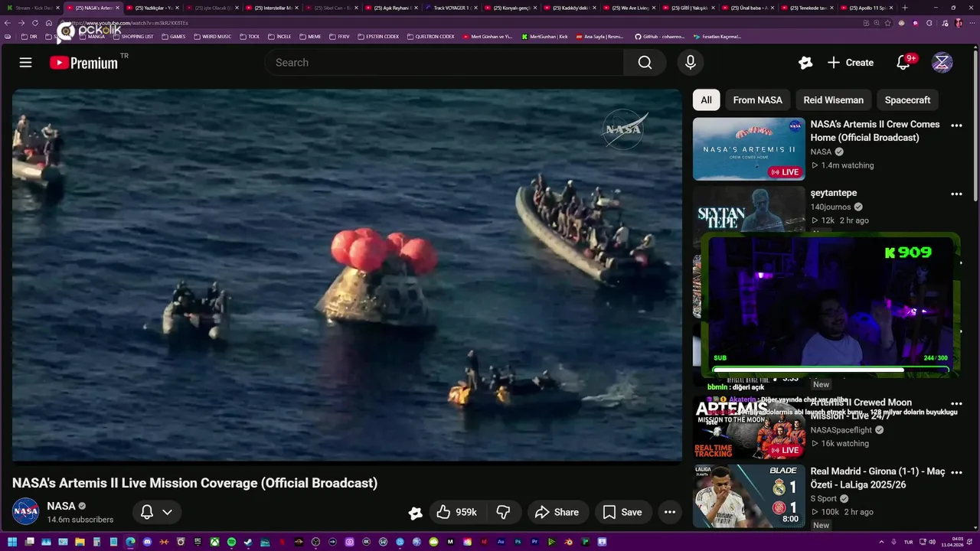Select the Spacecraft filter chip
980x551 pixels.
pos(907,100)
